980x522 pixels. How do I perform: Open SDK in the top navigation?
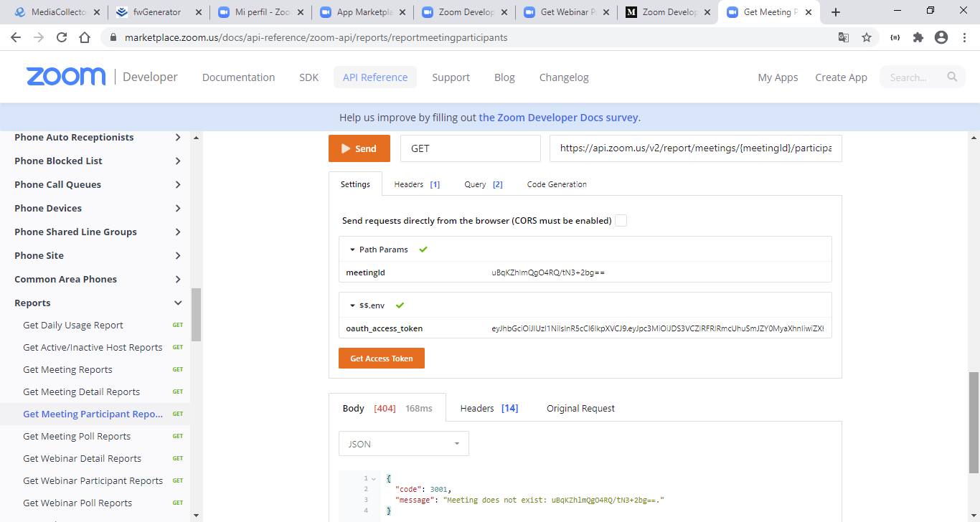point(308,77)
